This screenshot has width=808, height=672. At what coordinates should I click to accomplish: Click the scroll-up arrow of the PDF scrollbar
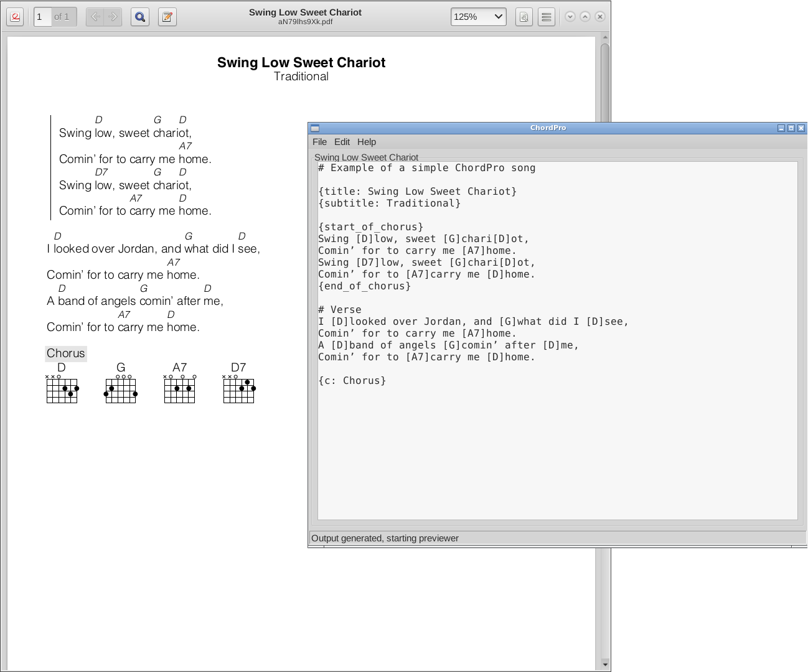605,38
